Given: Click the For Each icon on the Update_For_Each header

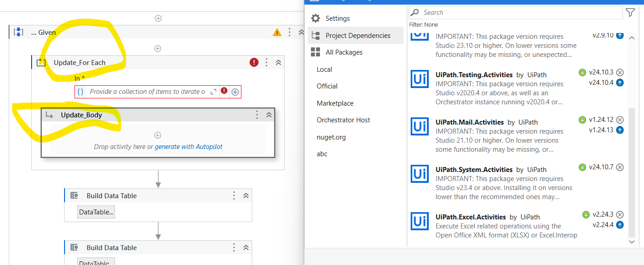Looking at the screenshot, I should 41,62.
